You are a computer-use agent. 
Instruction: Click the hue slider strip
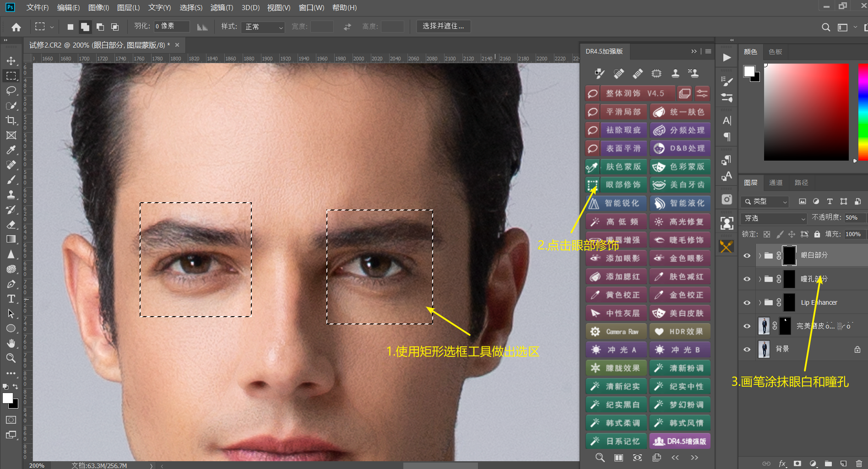(863, 112)
